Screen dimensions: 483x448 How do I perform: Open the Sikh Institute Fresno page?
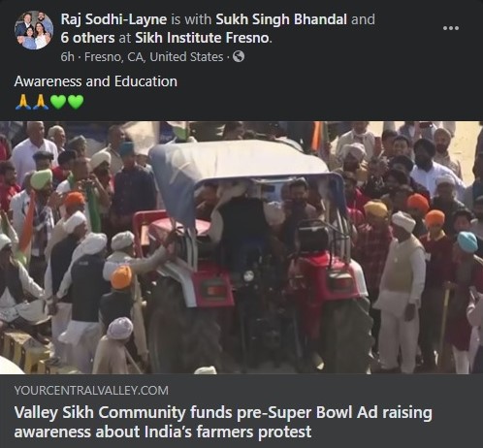coord(203,38)
